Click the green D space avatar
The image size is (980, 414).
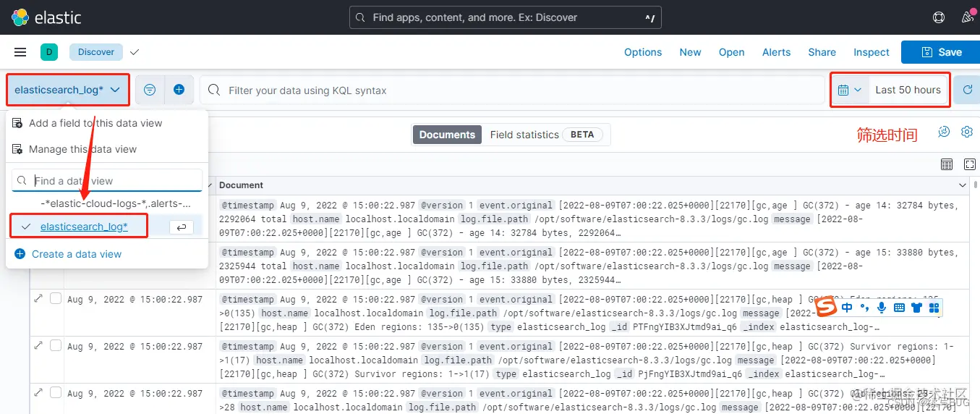click(48, 52)
